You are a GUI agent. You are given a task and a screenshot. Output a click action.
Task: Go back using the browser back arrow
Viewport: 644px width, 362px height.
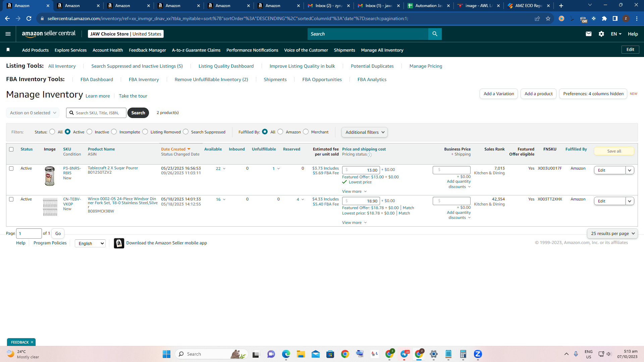[7, 18]
